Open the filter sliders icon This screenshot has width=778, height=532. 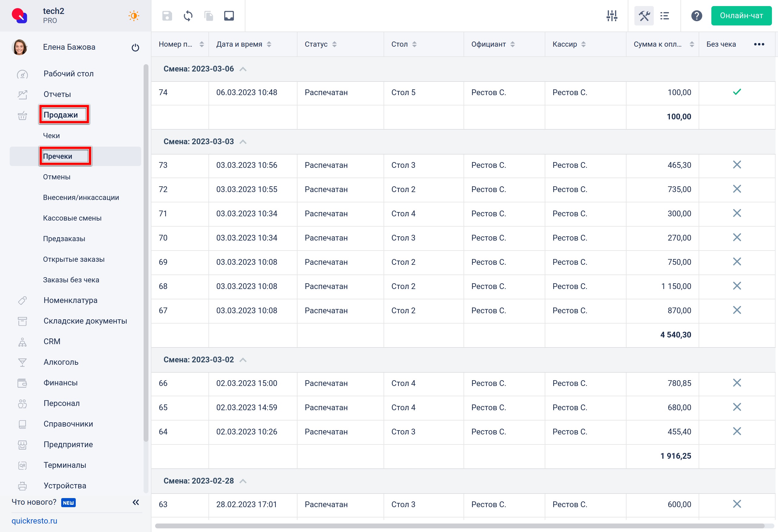click(x=612, y=16)
